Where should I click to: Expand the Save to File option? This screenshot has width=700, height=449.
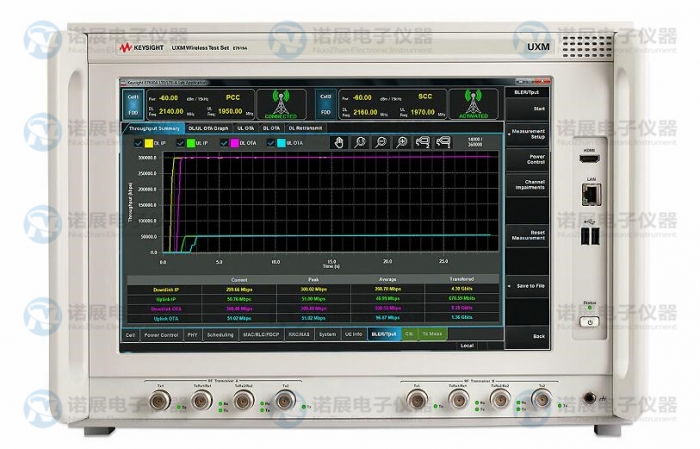point(528,286)
